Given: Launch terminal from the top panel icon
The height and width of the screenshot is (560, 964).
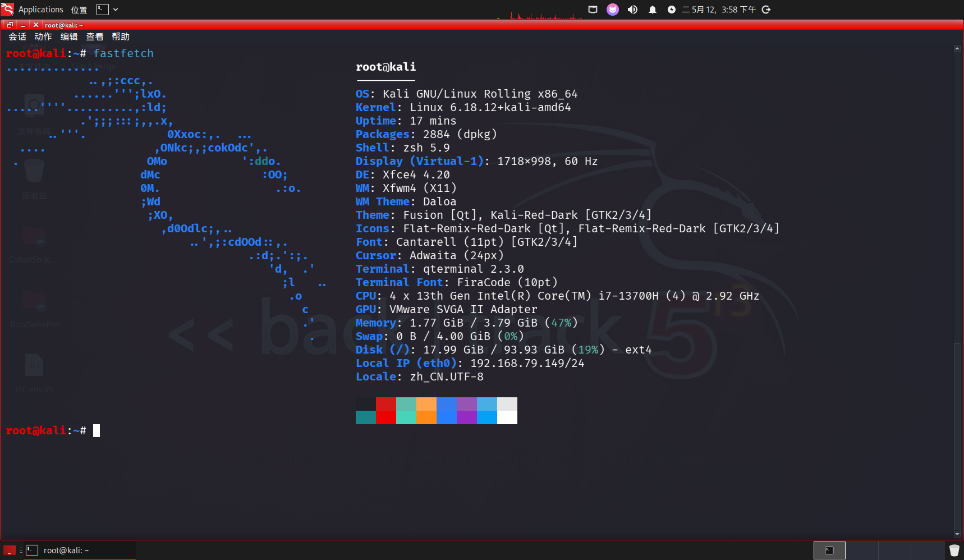Looking at the screenshot, I should [x=102, y=10].
